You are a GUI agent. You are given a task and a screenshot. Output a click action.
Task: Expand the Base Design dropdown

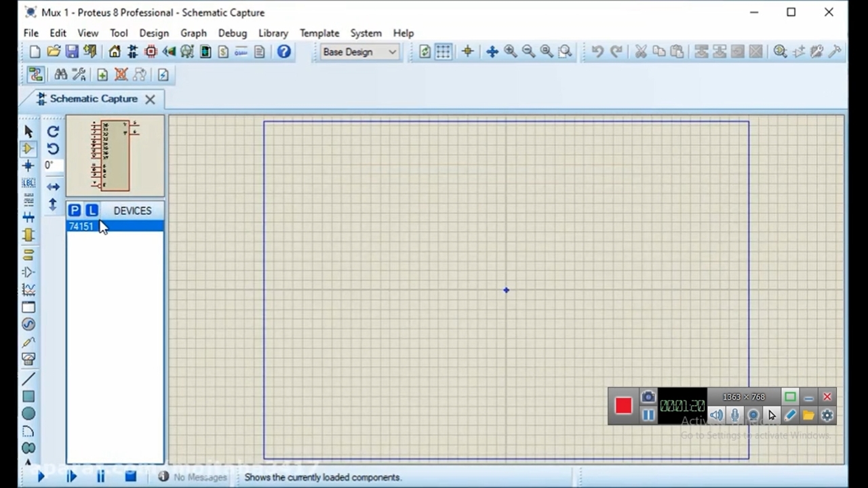tap(392, 52)
